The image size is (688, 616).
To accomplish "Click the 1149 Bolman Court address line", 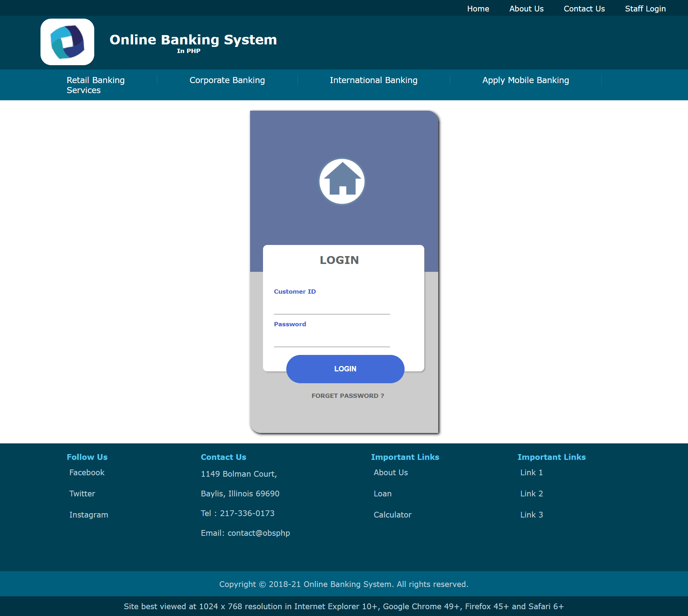I will point(239,474).
